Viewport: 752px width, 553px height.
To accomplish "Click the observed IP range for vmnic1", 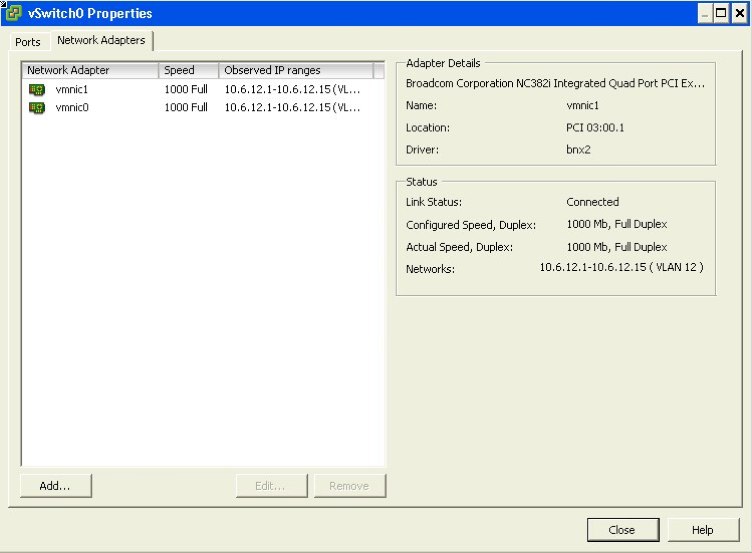I will tap(292, 89).
